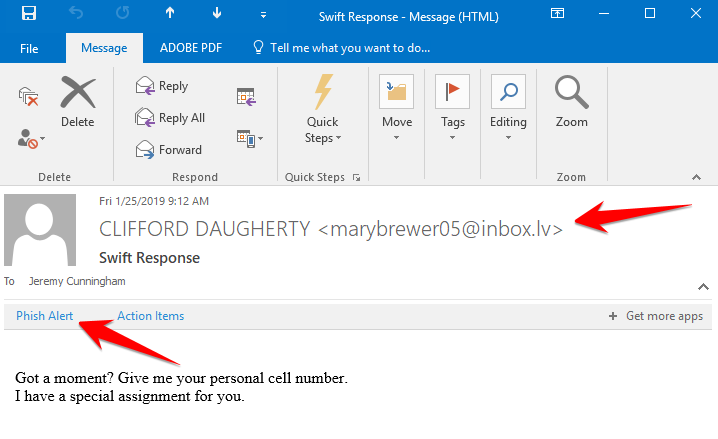
Task: Click the Phish Alert link
Action: tap(45, 316)
